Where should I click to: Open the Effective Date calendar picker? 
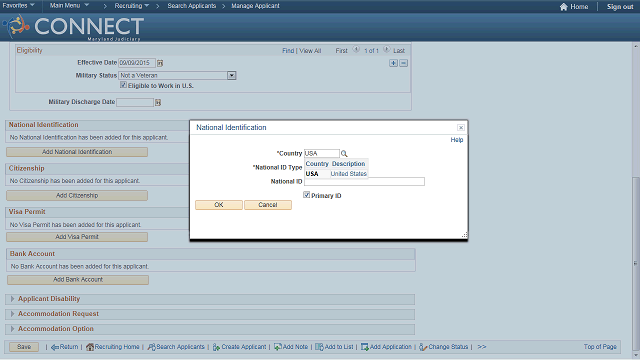click(160, 63)
